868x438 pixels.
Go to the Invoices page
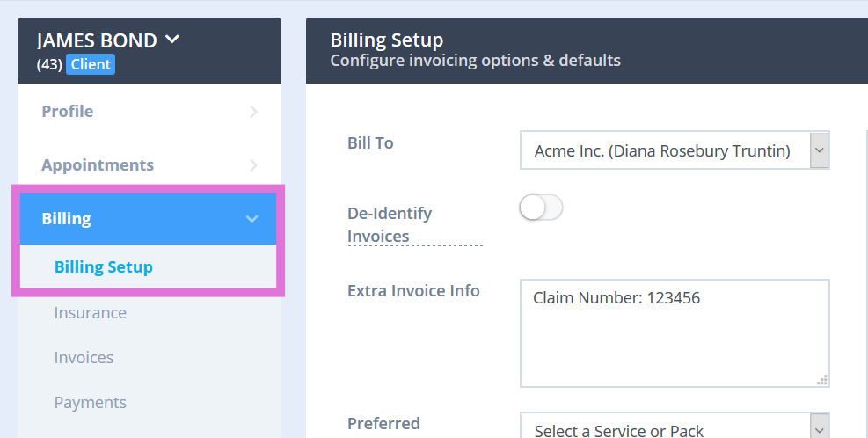pos(84,358)
